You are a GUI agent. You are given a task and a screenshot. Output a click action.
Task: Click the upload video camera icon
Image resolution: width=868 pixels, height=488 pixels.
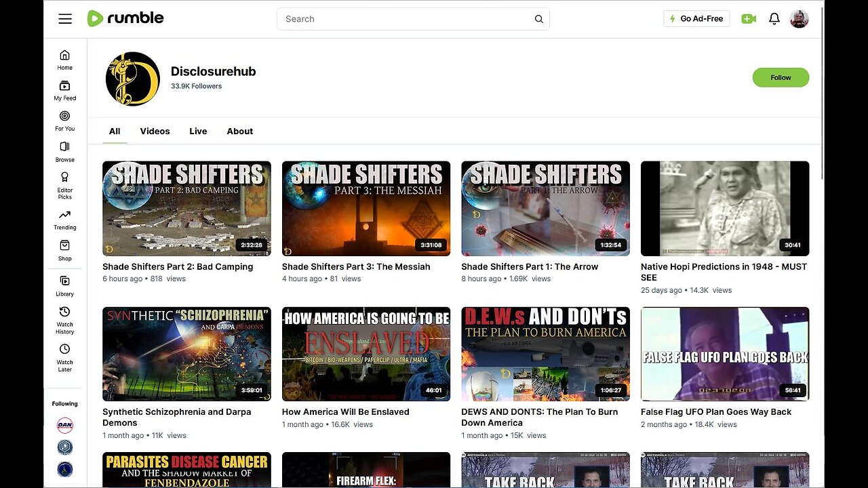click(749, 19)
